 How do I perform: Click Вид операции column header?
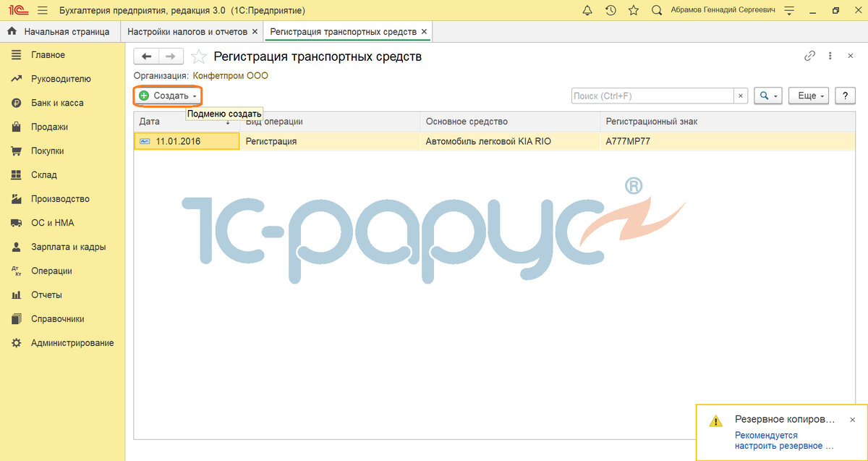click(330, 122)
